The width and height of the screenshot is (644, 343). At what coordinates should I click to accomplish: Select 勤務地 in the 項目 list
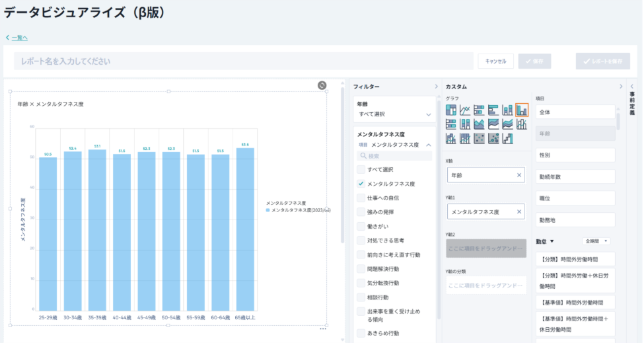[x=575, y=220]
